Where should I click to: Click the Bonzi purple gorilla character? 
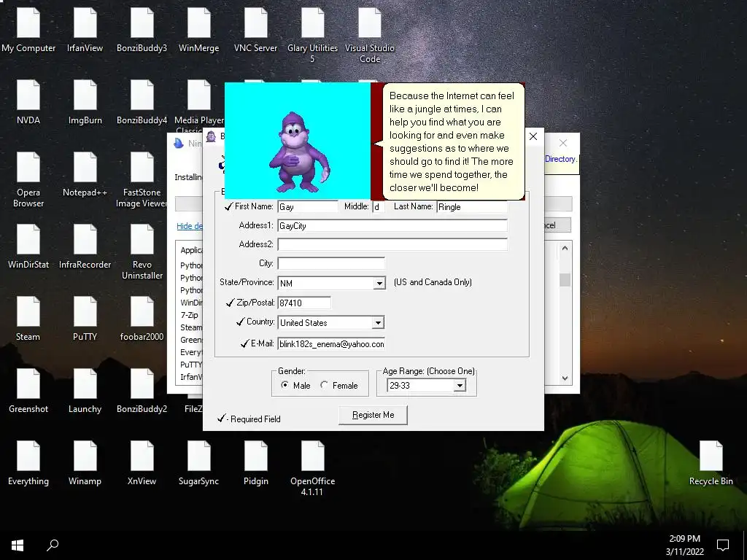click(298, 152)
